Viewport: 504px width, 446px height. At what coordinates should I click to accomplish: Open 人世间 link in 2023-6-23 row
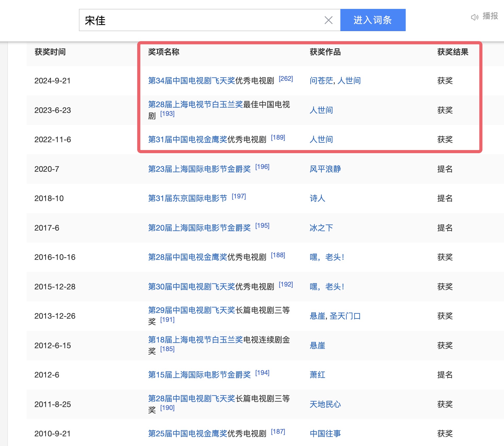(x=321, y=110)
